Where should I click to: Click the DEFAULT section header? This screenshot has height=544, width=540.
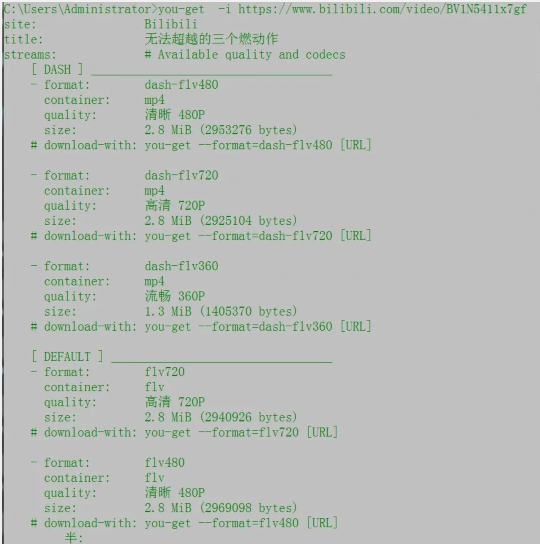coord(67,357)
